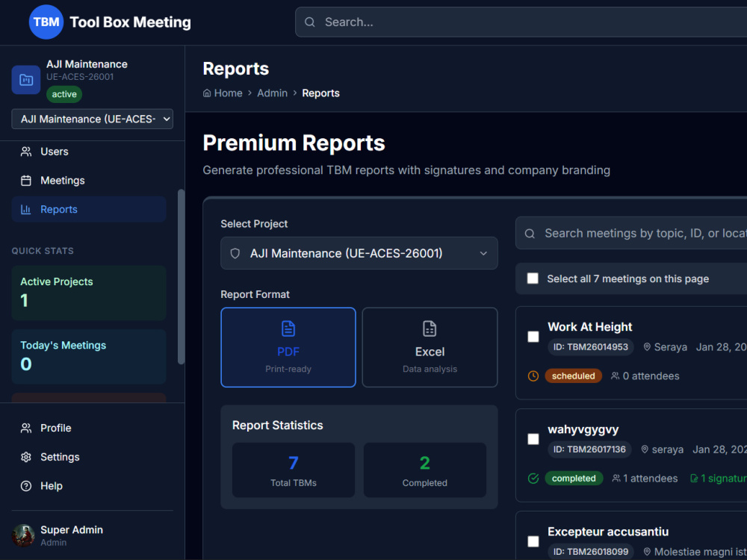Click the UE-ACES-26001 project code text
The image size is (747, 560).
tap(80, 77)
